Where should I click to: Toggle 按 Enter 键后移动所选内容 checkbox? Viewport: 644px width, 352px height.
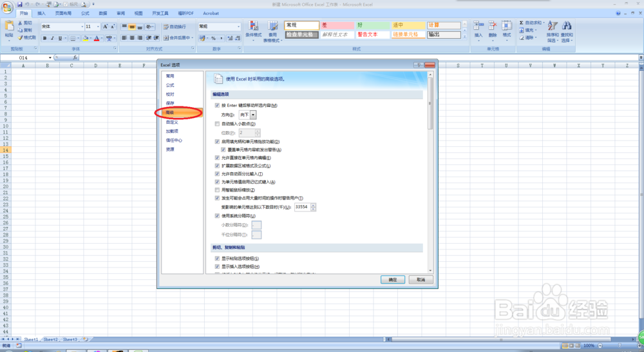tap(217, 105)
